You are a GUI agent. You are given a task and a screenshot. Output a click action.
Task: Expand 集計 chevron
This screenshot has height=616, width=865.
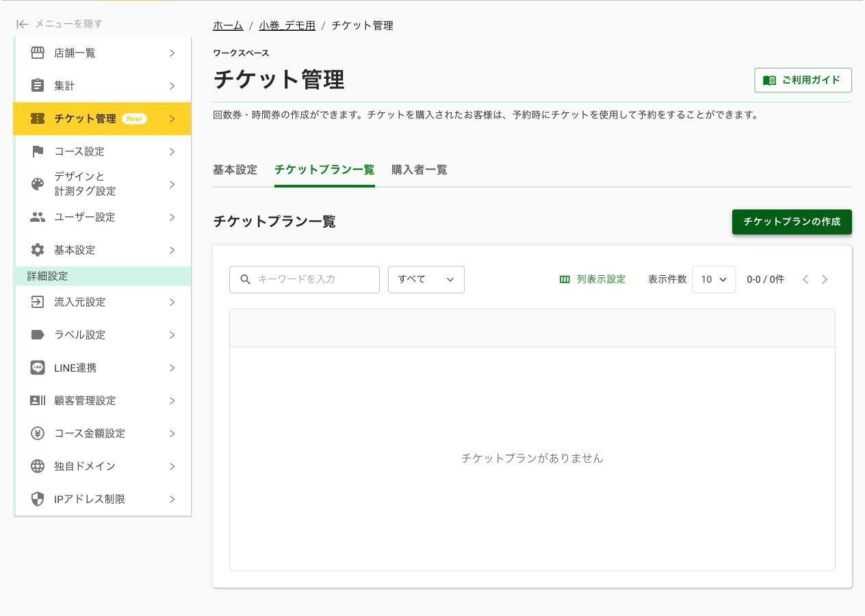172,86
